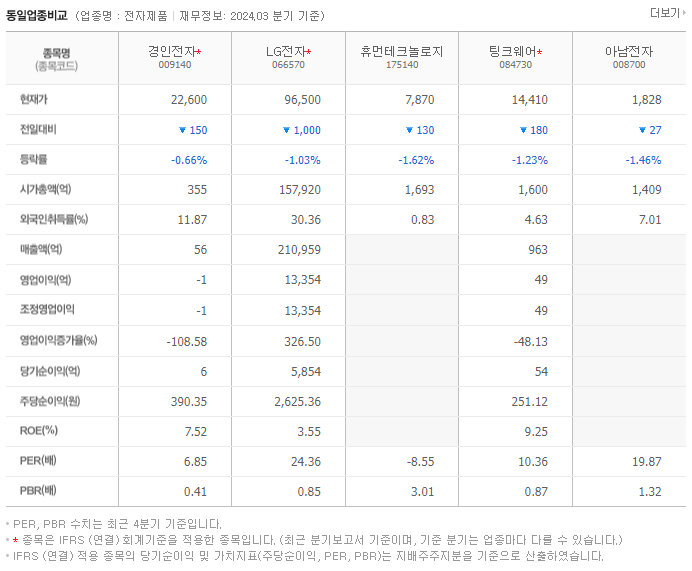Select the 매출액(억) row label
This screenshot has height=571, width=692.
(x=41, y=249)
